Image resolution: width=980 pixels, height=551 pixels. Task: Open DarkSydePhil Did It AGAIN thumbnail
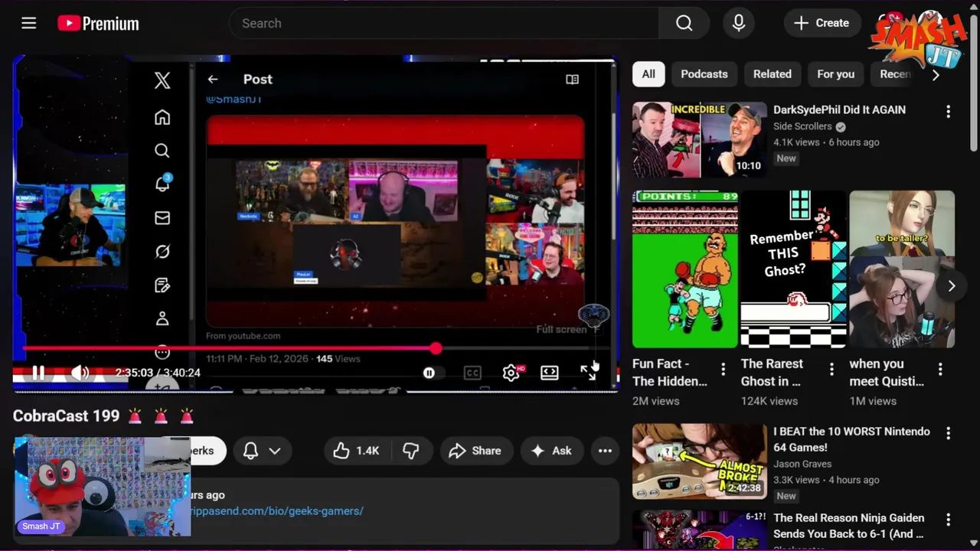(x=700, y=140)
